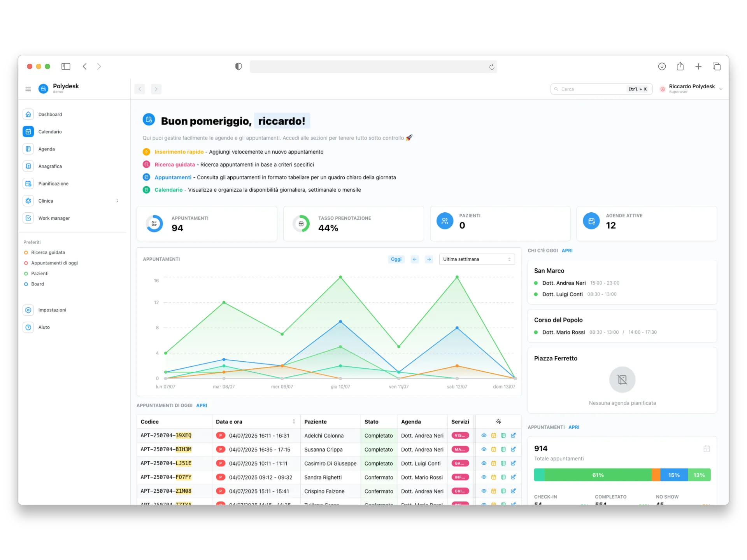Open the Work manager section
747x560 pixels.
point(54,218)
